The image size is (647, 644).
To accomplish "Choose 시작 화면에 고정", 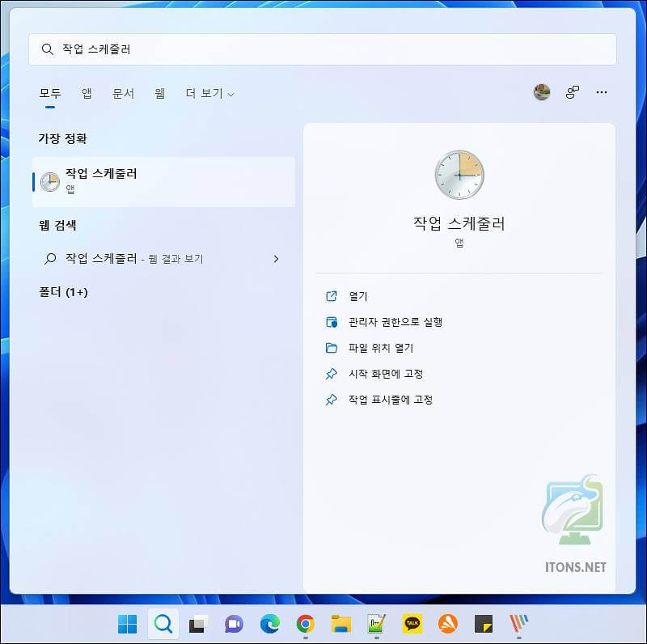I will (386, 374).
